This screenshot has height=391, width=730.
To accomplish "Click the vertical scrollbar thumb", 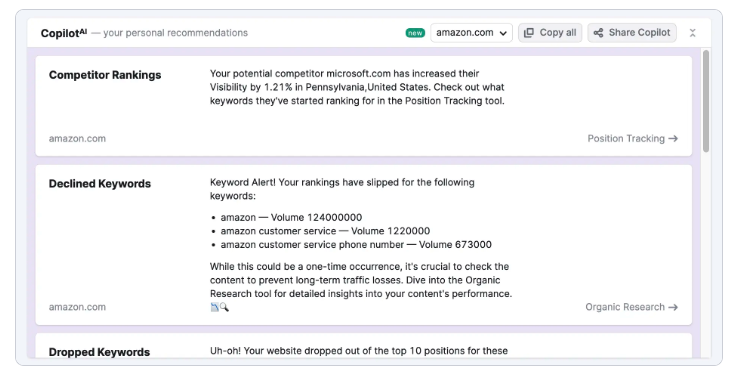I will click(706, 101).
